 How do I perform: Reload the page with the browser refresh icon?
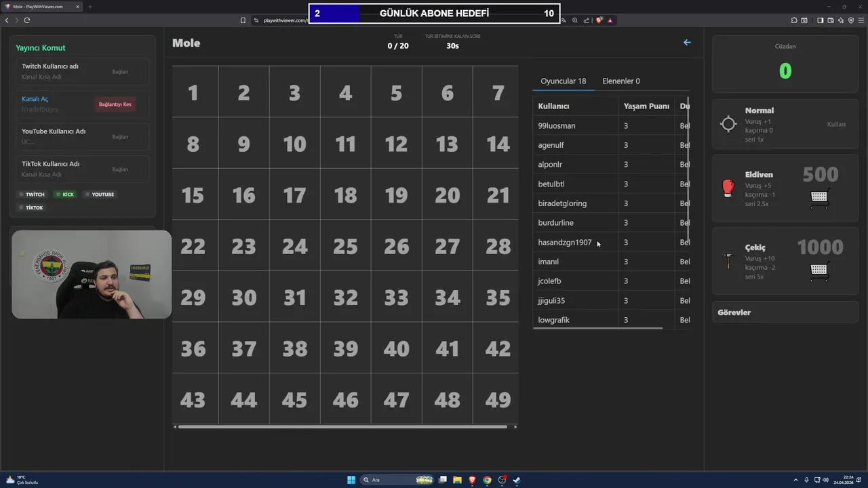(27, 20)
